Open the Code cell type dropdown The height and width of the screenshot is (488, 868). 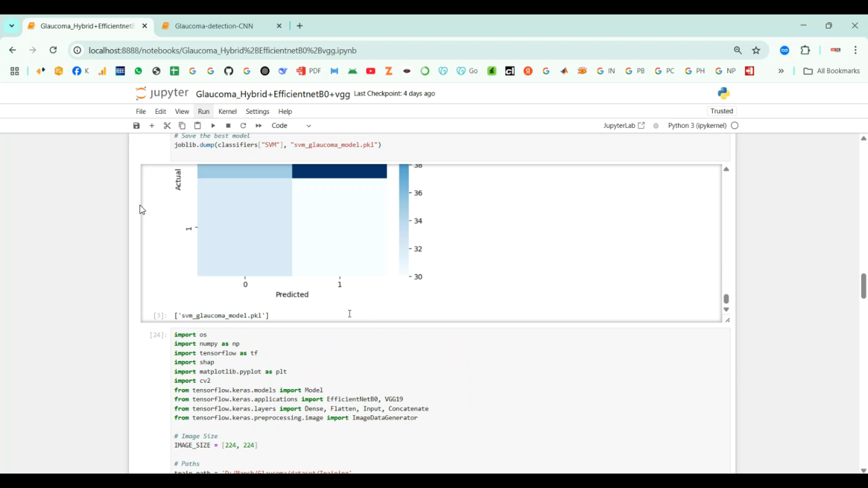292,125
